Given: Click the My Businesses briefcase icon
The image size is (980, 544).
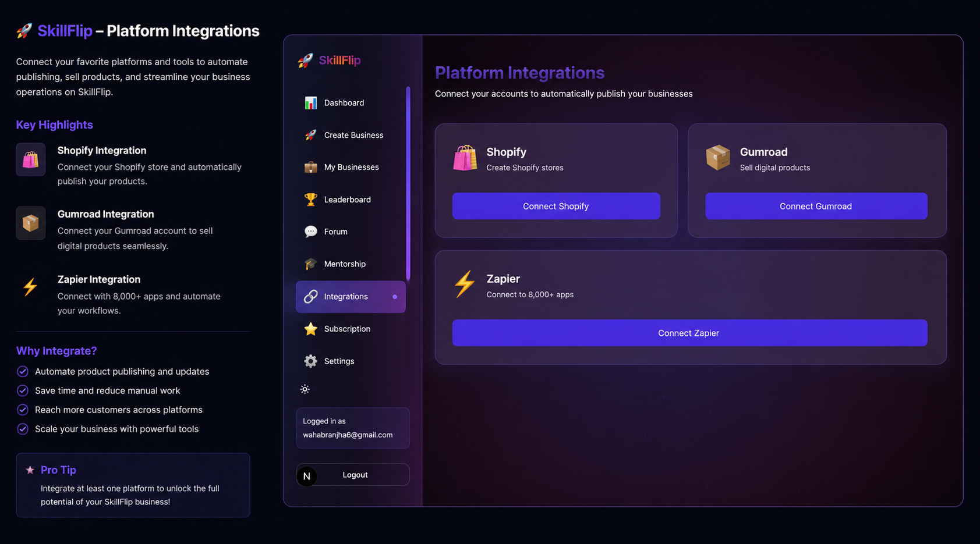Looking at the screenshot, I should (310, 168).
